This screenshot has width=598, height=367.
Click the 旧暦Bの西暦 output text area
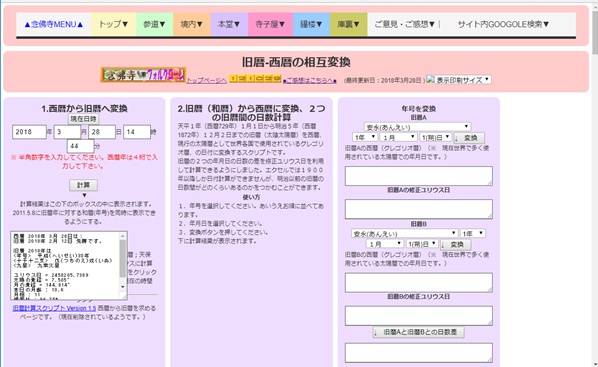pyautogui.click(x=419, y=283)
